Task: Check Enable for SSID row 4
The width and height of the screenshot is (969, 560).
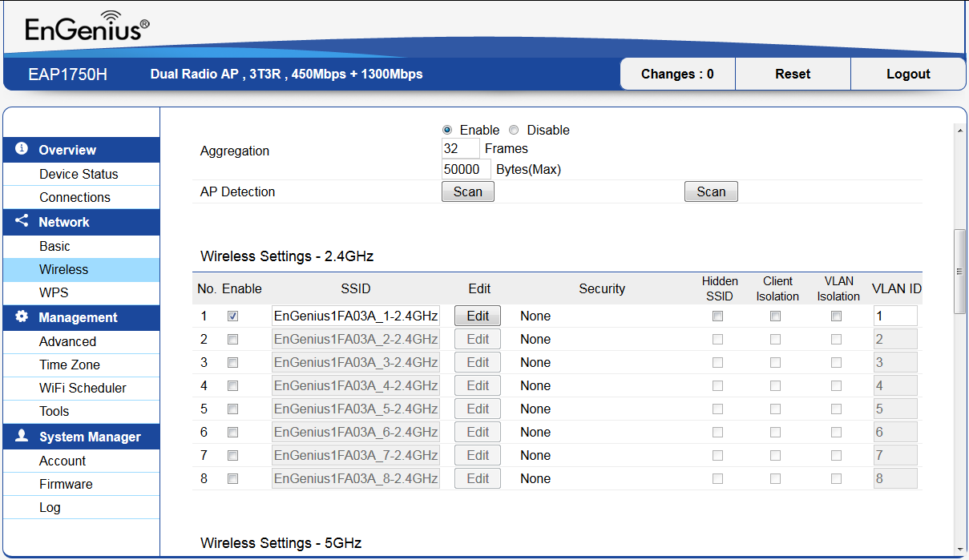Action: [x=232, y=386]
